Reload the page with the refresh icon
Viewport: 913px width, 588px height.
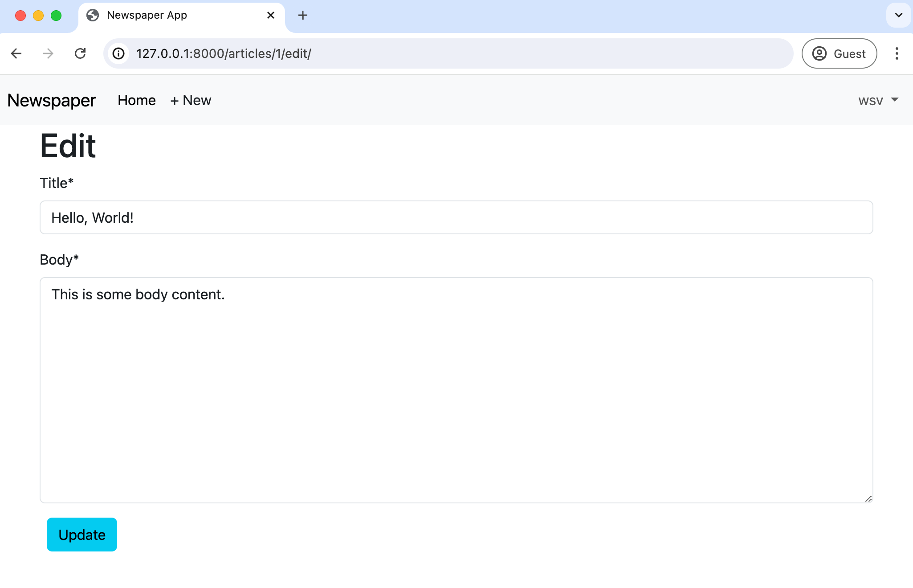tap(80, 53)
